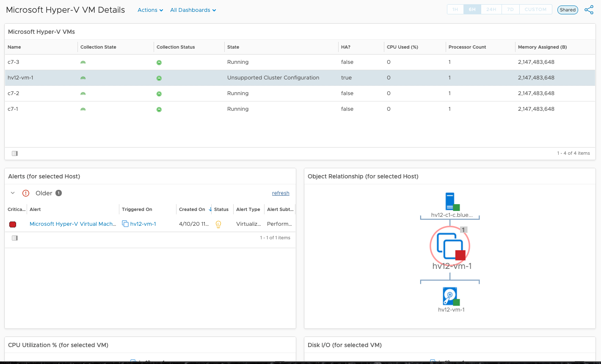Open column chooser in Hyper-V VMs table

[15, 153]
